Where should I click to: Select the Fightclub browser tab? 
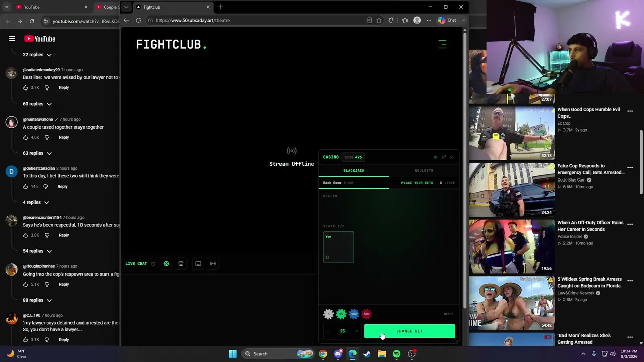coord(173,7)
